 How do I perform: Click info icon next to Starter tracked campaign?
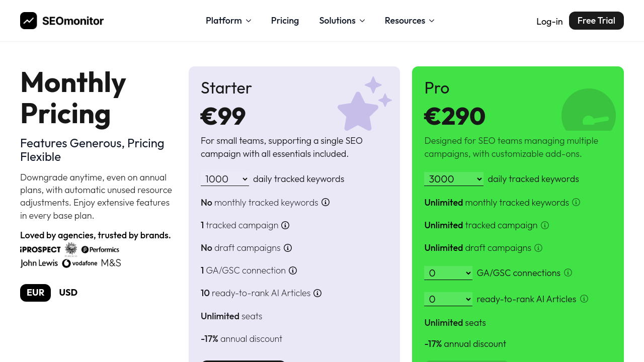pos(285,225)
